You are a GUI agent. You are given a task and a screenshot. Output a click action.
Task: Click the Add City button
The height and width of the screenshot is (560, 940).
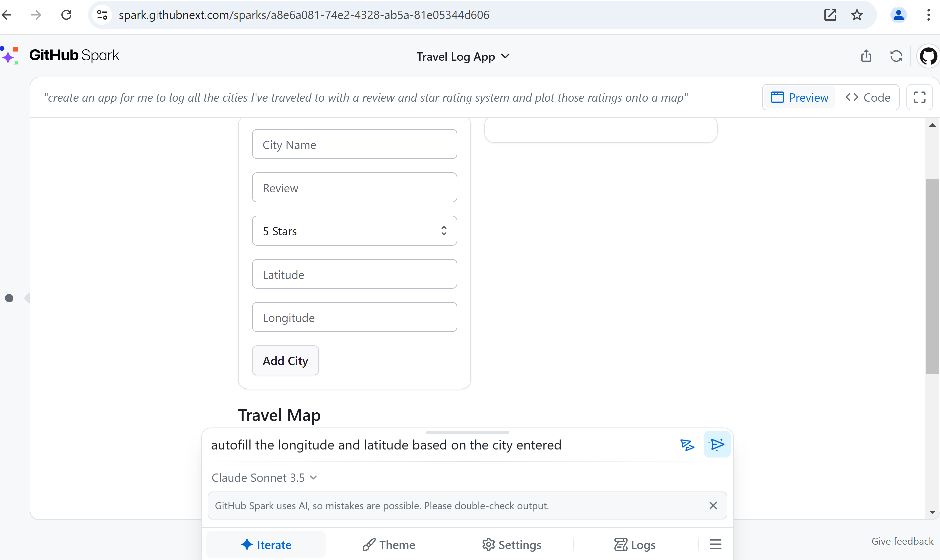(285, 361)
